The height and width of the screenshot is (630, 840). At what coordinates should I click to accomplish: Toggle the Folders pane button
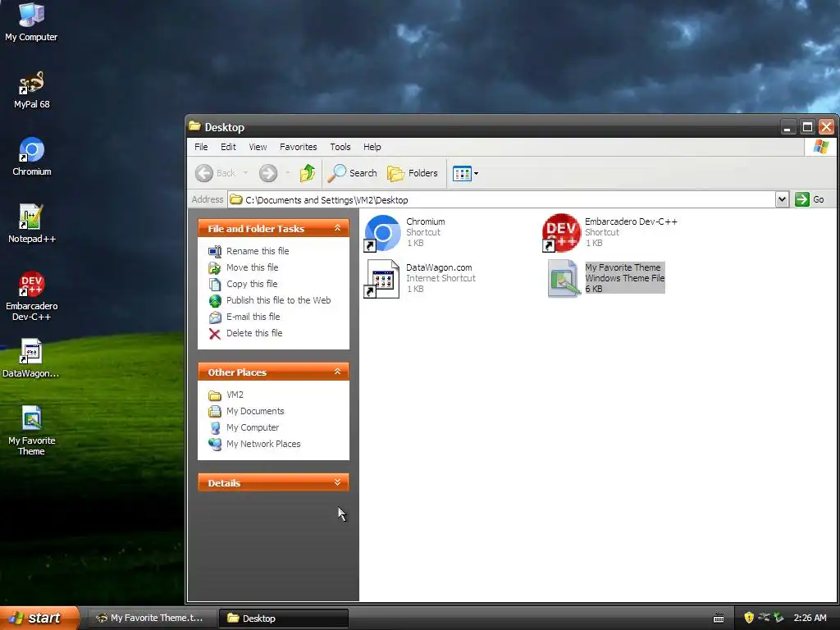coord(413,173)
